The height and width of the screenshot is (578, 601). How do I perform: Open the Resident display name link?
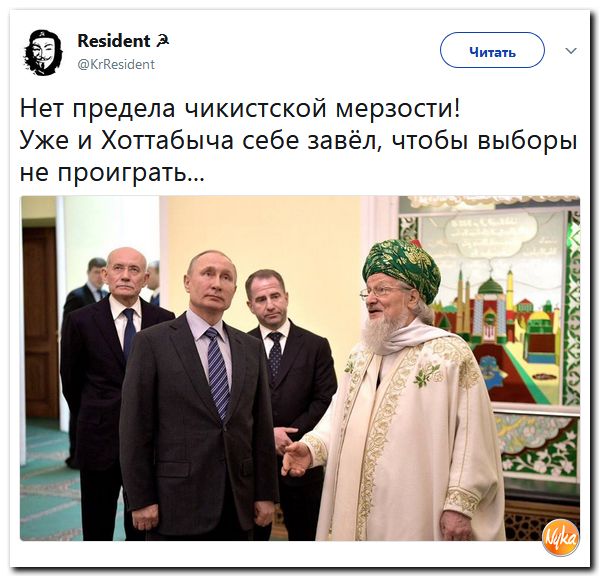click(113, 41)
